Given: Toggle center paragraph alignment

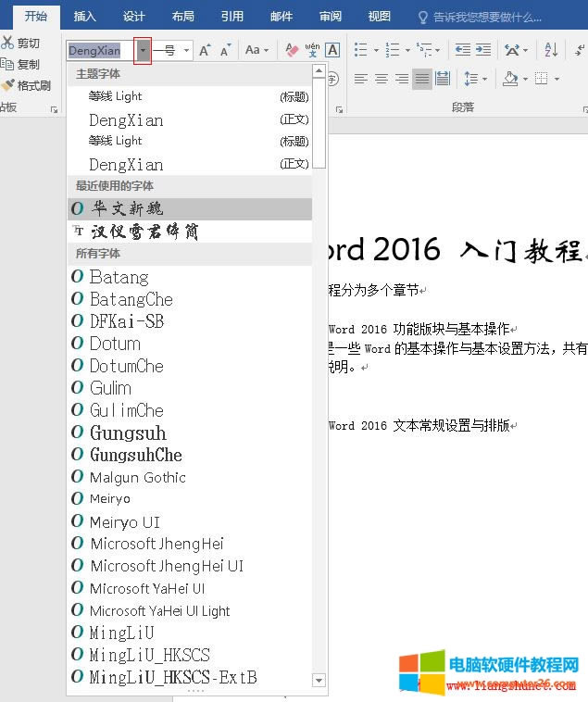Looking at the screenshot, I should 381,80.
